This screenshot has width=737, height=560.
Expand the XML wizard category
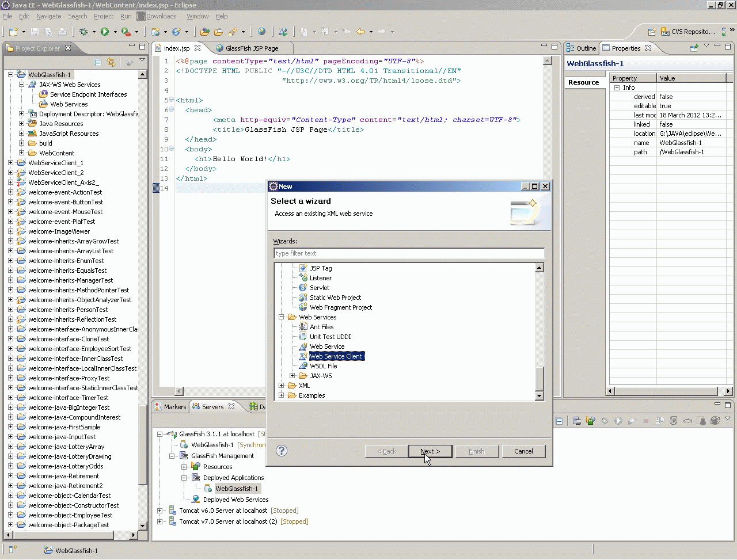(282, 386)
